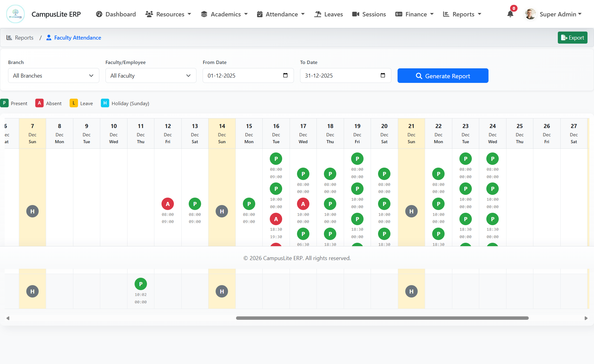The image size is (594, 364).
Task: Click the Holiday marker on 14 Dec
Action: [x=222, y=211]
